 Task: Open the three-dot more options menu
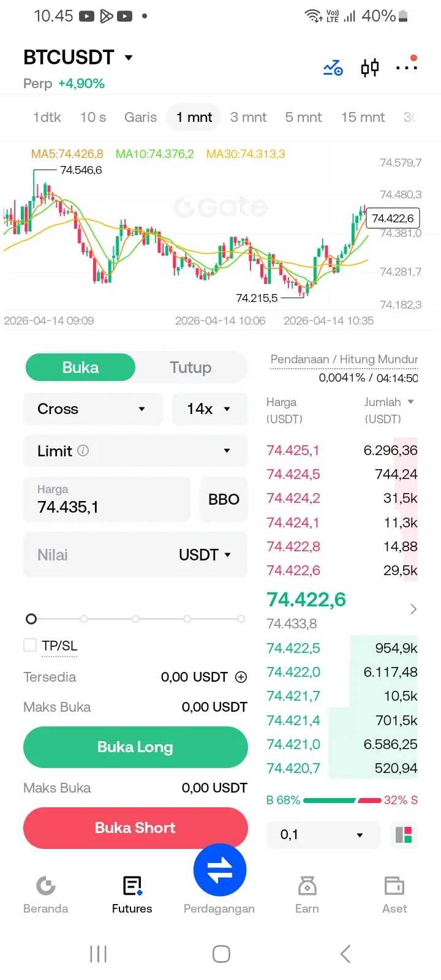[x=407, y=66]
